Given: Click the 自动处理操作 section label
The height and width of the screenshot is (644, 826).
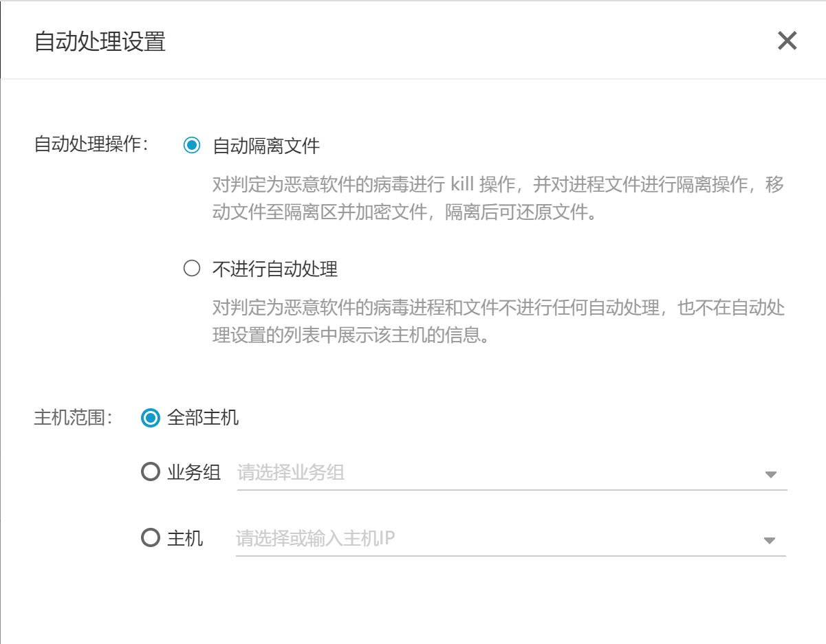Looking at the screenshot, I should pyautogui.click(x=91, y=146).
